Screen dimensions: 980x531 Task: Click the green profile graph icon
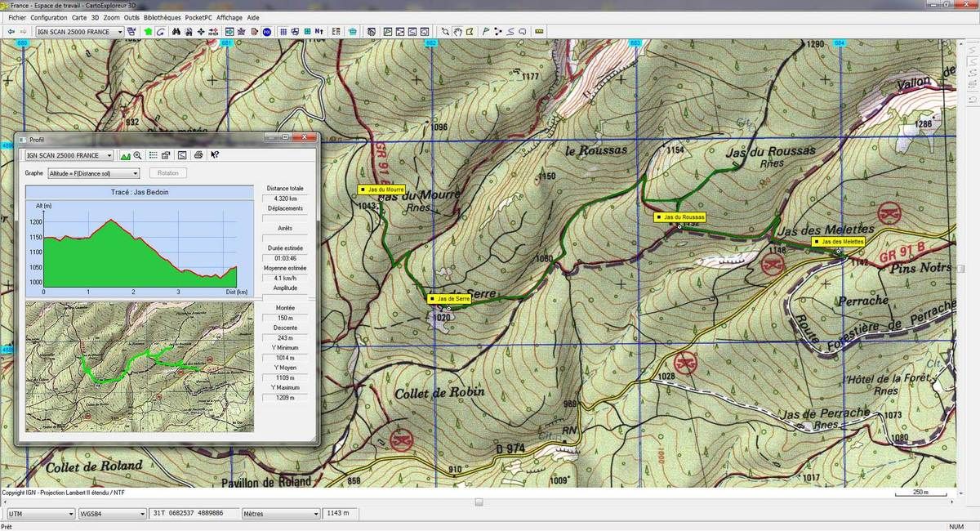[x=125, y=155]
